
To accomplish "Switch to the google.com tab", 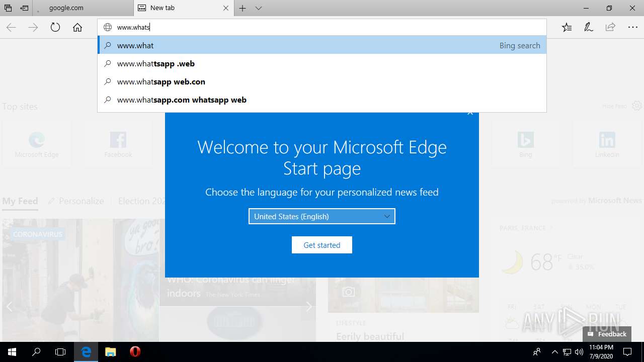I will (x=83, y=8).
